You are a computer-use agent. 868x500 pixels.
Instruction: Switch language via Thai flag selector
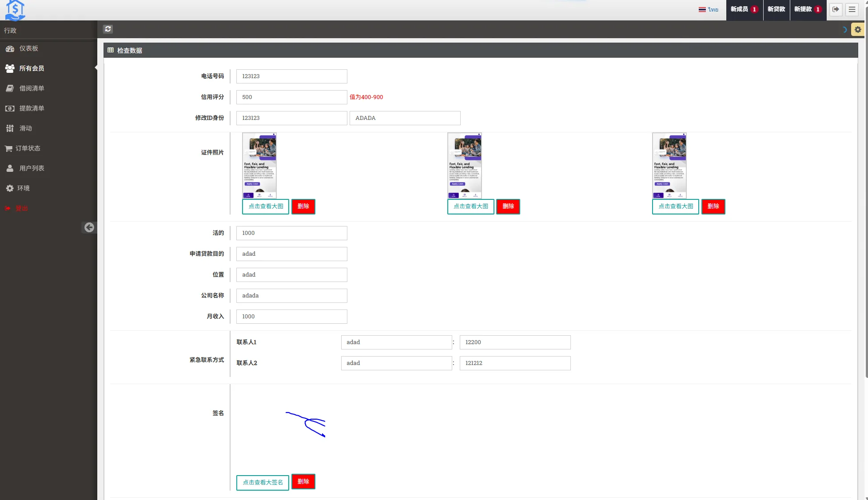708,9
